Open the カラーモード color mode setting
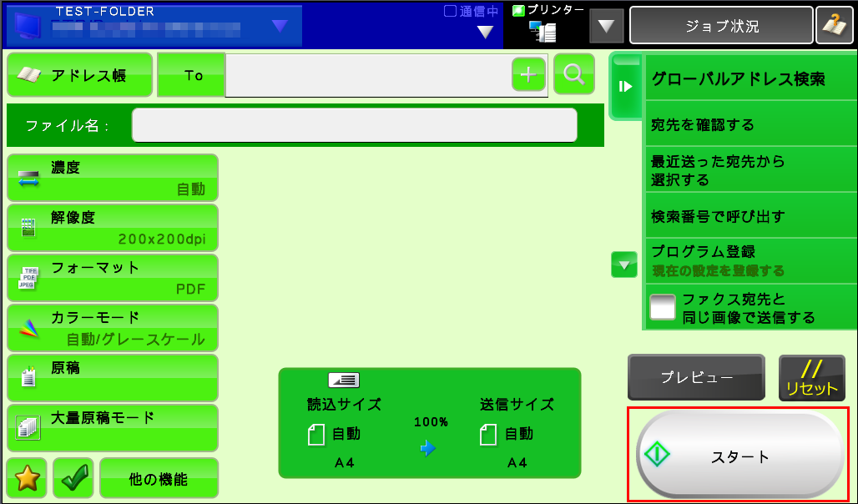The height and width of the screenshot is (504, 858). tap(113, 328)
